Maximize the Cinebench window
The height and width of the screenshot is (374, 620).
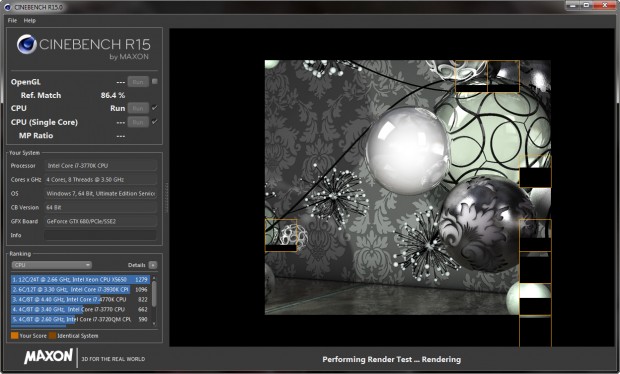(586, 5)
